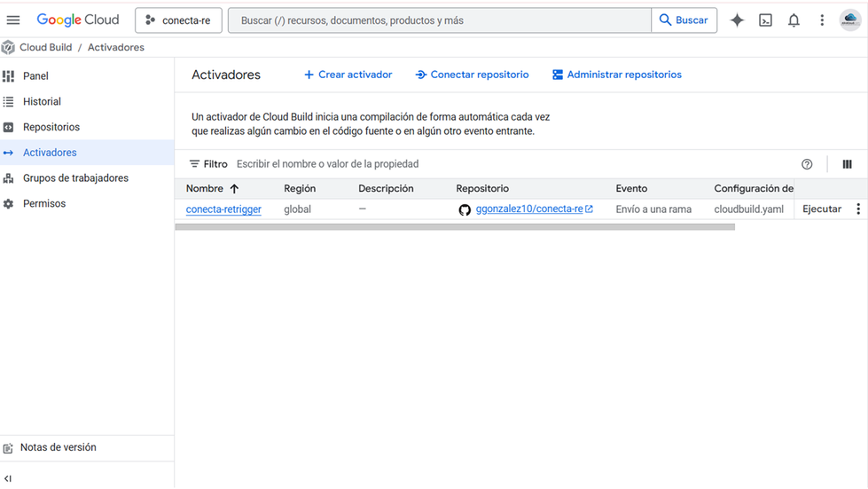Open ggonzalez10/conecta-re repository link
The height and width of the screenshot is (489, 868).
529,209
